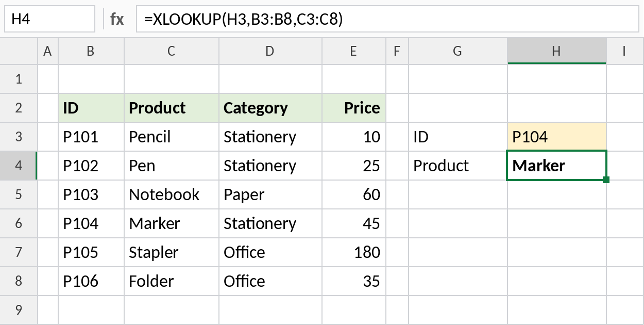Click the fx insert function icon
644x325 pixels.
click(117, 19)
